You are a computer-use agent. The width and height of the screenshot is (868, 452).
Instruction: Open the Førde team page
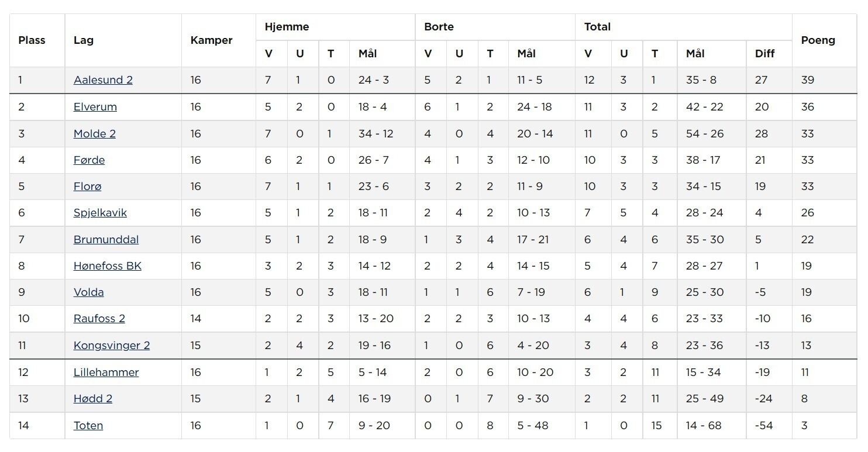[89, 160]
